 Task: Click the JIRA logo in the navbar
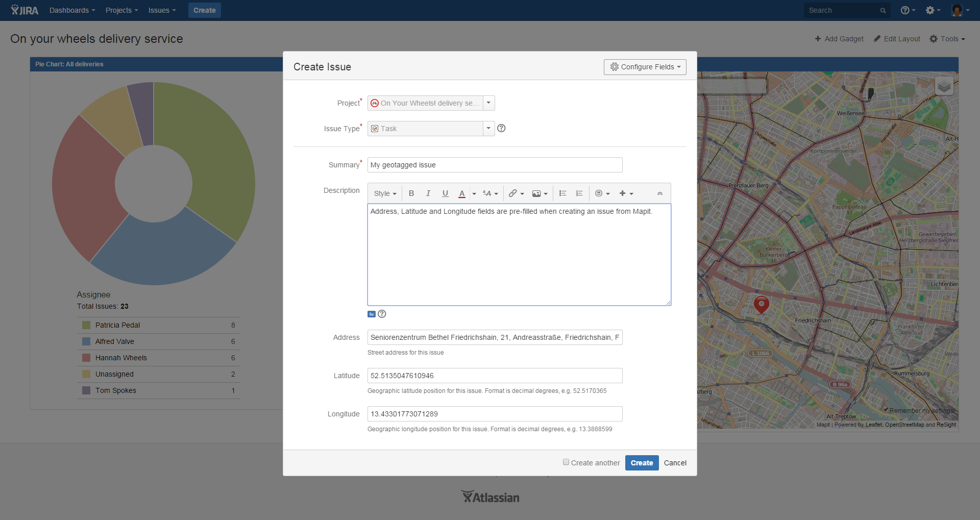pyautogui.click(x=23, y=10)
